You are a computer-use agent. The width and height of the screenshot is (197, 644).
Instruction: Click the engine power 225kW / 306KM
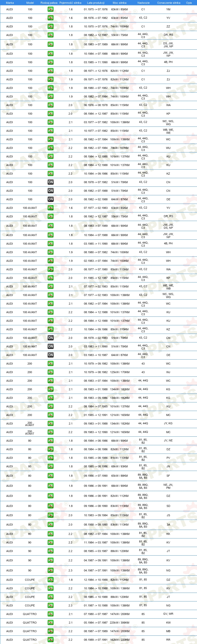click(120, 623)
